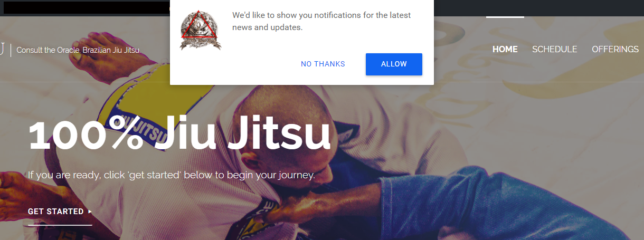Decline notifications via NO THANKS
Screen dimensions: 644x240
tap(323, 64)
